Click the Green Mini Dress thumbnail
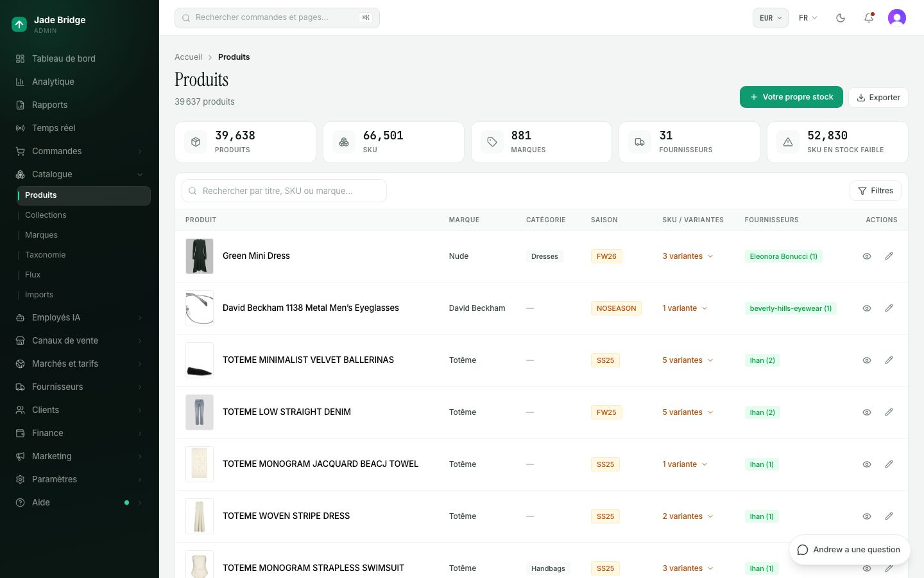The width and height of the screenshot is (924, 578). [200, 256]
